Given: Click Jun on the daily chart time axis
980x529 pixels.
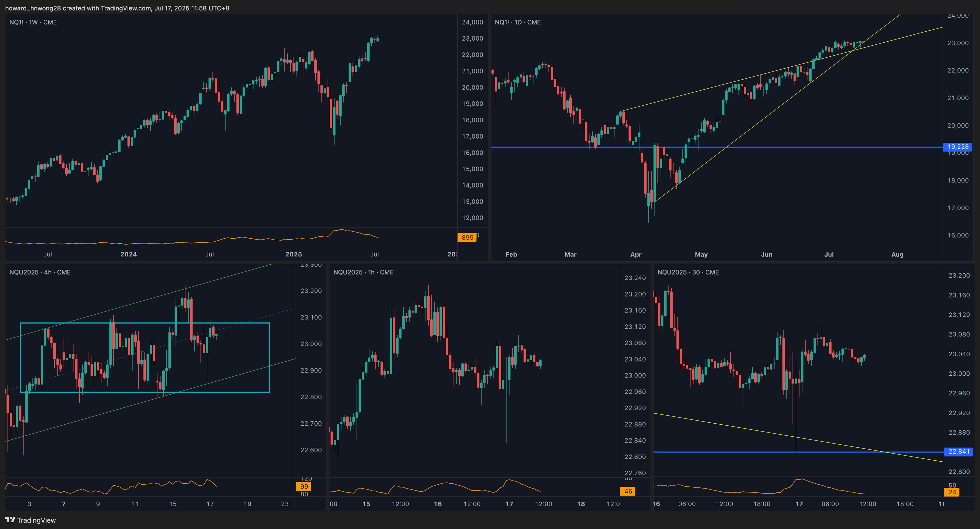Looking at the screenshot, I should (x=767, y=254).
